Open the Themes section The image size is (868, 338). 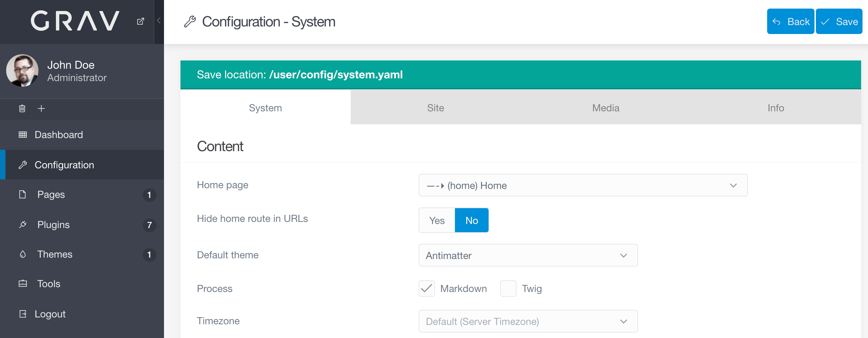click(x=55, y=254)
